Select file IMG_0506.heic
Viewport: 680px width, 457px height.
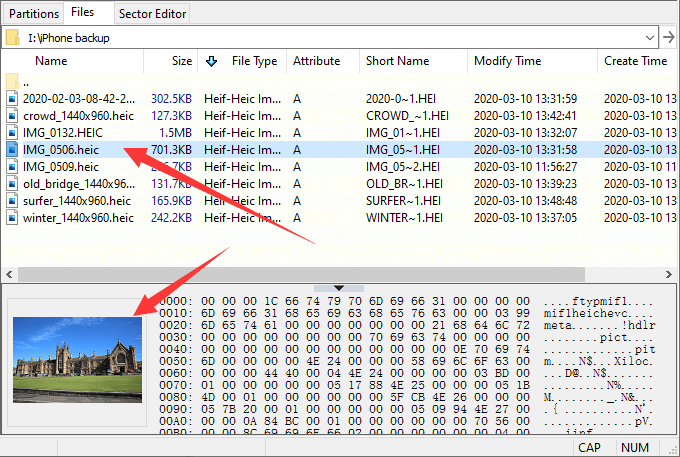tap(61, 150)
